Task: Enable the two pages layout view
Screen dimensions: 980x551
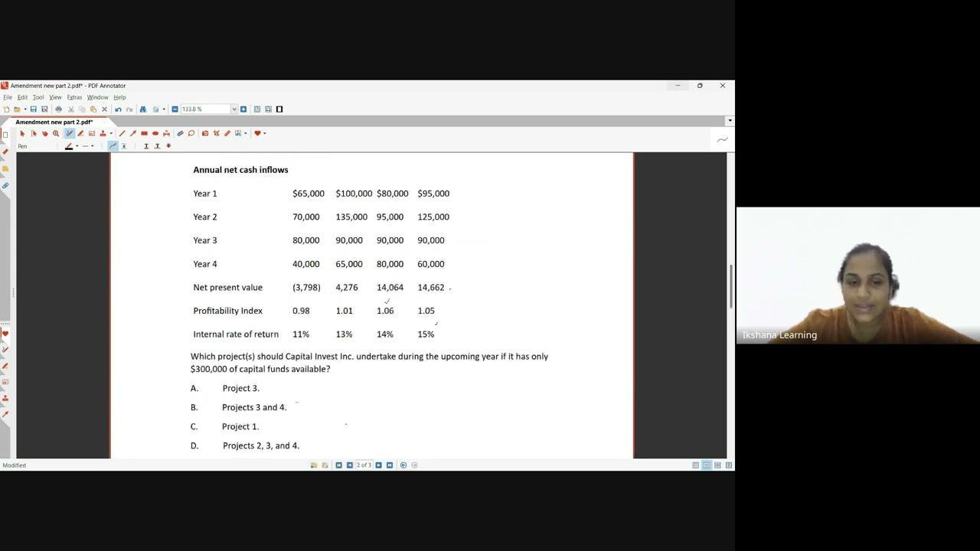Action: pyautogui.click(x=717, y=465)
